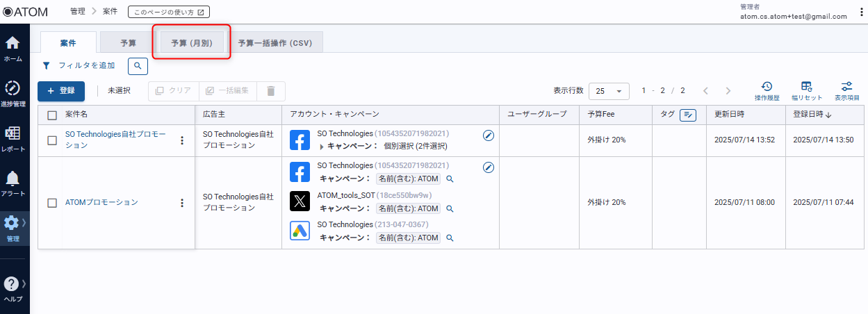This screenshot has width=868, height=314.
Task: Switch to 予算一括操作 (CSV) tab
Action: coord(275,43)
